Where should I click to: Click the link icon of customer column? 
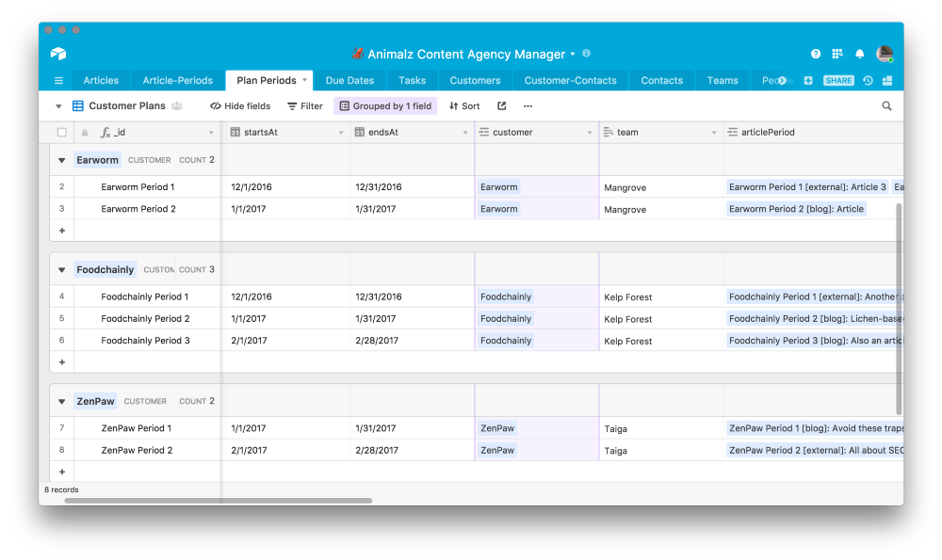click(x=483, y=132)
